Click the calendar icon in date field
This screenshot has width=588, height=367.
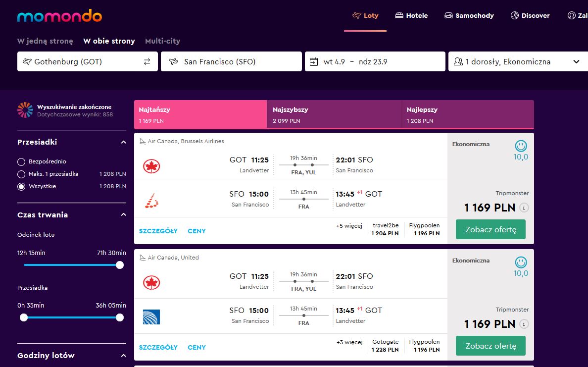pyautogui.click(x=314, y=61)
